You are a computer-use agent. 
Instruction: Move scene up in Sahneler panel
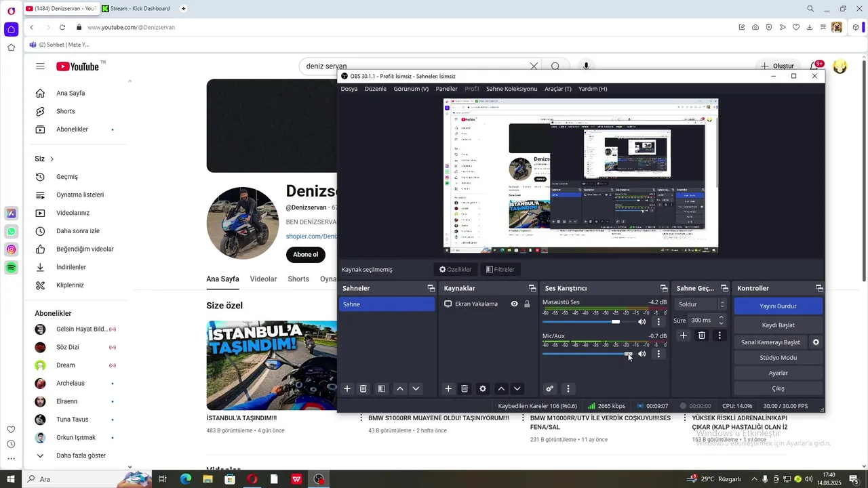400,389
